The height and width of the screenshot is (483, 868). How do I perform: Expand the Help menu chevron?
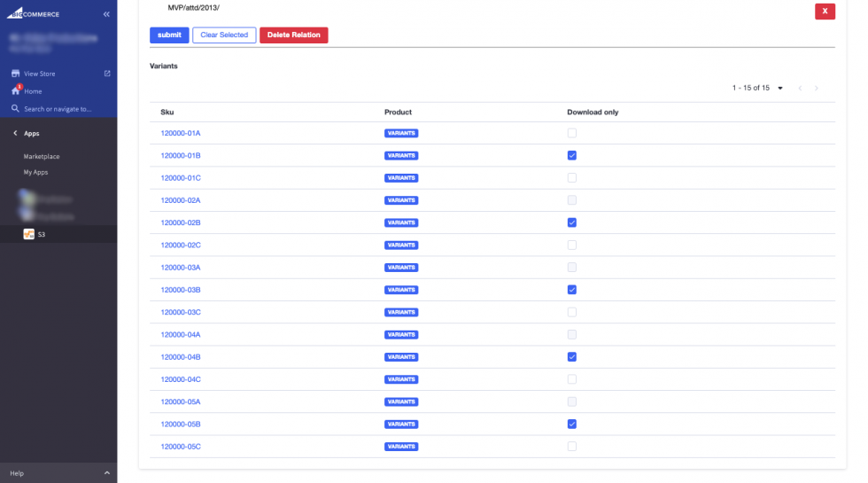click(x=106, y=473)
